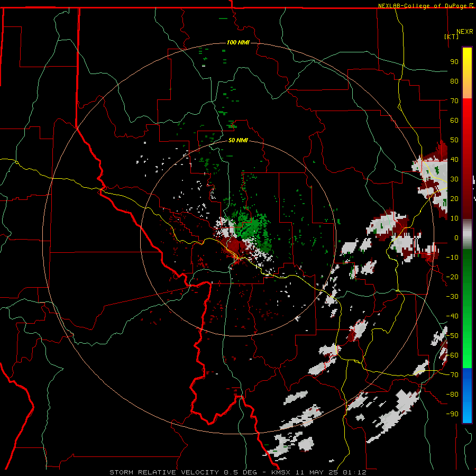Click the "0" scale value

(x=456, y=237)
